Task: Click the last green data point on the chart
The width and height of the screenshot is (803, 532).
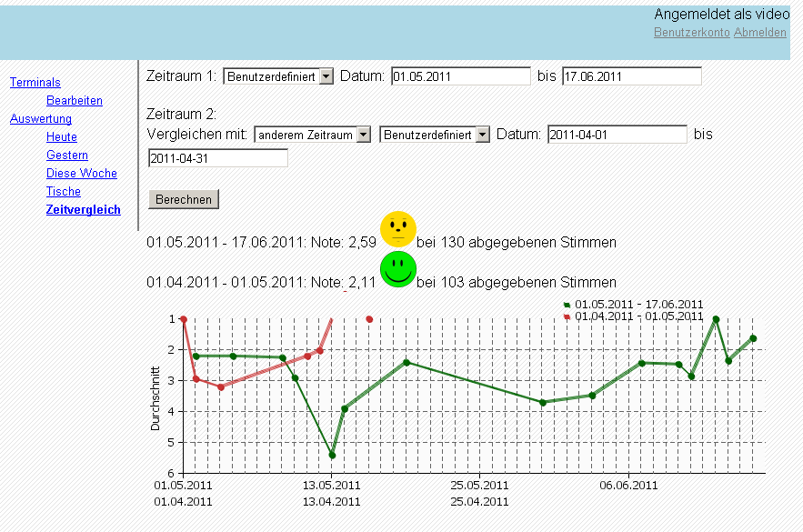Action: [753, 338]
